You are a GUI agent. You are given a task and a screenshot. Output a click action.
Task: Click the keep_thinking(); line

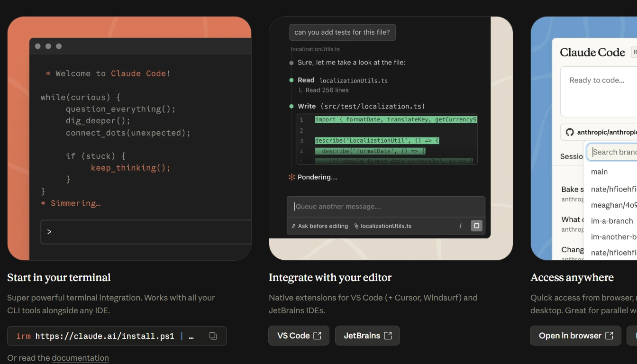(x=131, y=168)
